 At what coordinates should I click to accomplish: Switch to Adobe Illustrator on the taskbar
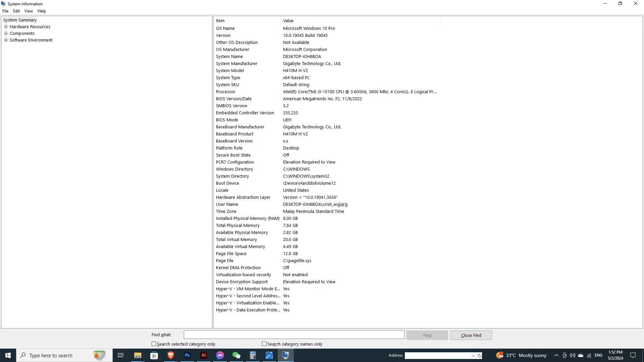203,355
